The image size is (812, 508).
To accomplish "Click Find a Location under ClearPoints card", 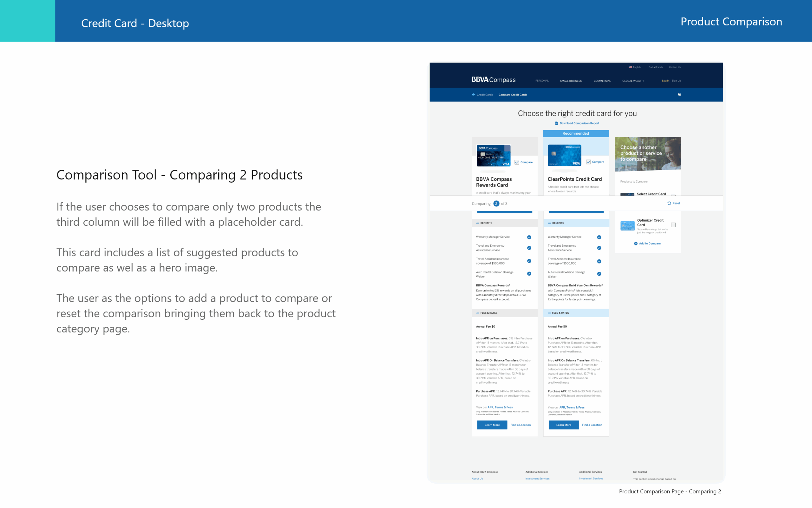I will (592, 425).
